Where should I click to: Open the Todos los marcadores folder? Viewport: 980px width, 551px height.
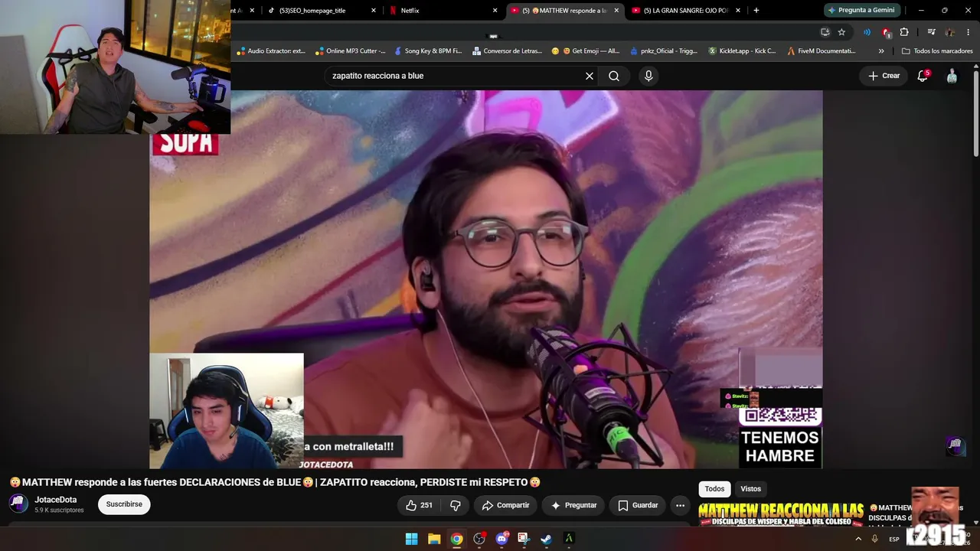(x=938, y=51)
